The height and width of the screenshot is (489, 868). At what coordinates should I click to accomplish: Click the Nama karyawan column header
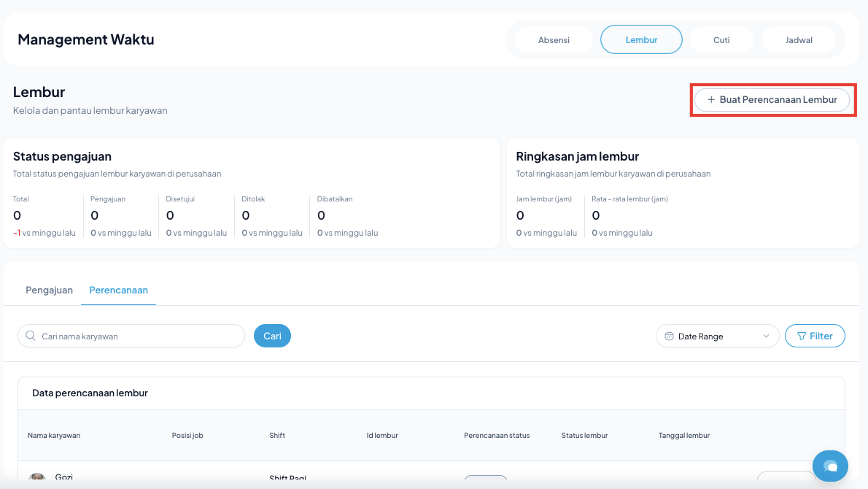pyautogui.click(x=54, y=436)
